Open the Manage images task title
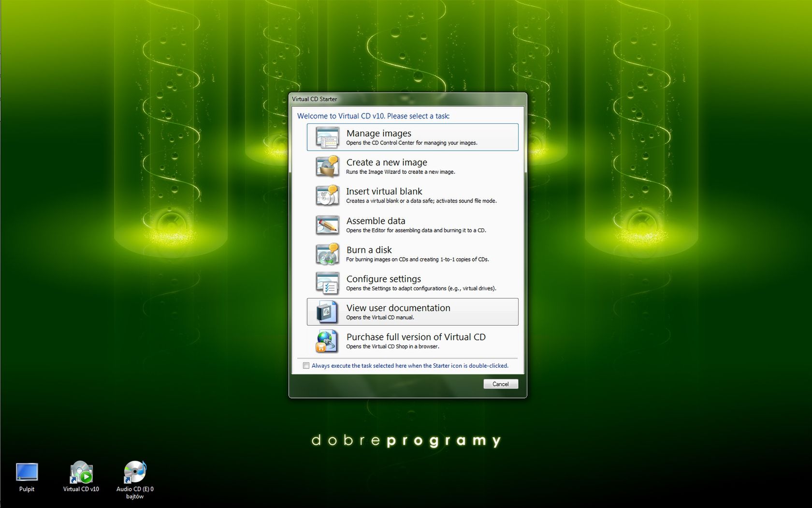The width and height of the screenshot is (812, 508). 379,133
